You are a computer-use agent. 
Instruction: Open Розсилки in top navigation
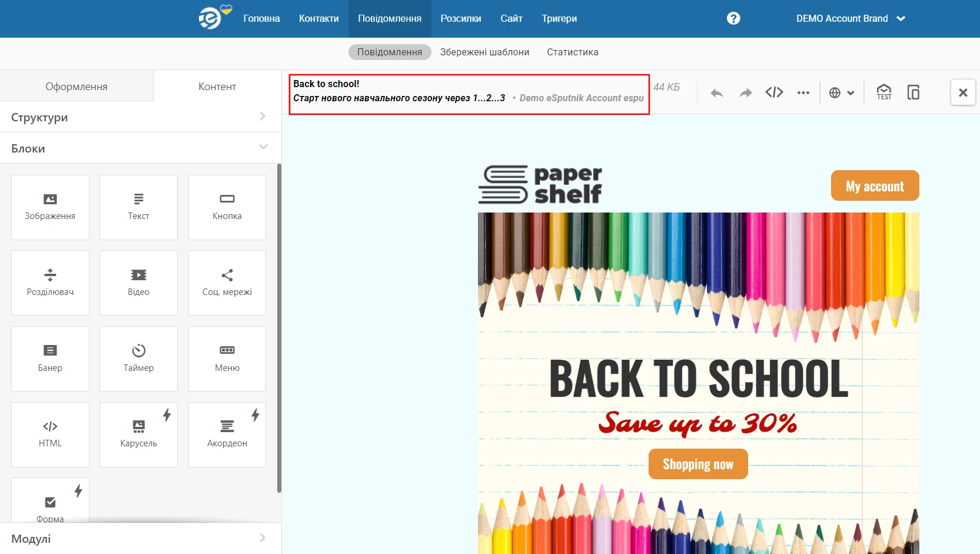coord(461,18)
